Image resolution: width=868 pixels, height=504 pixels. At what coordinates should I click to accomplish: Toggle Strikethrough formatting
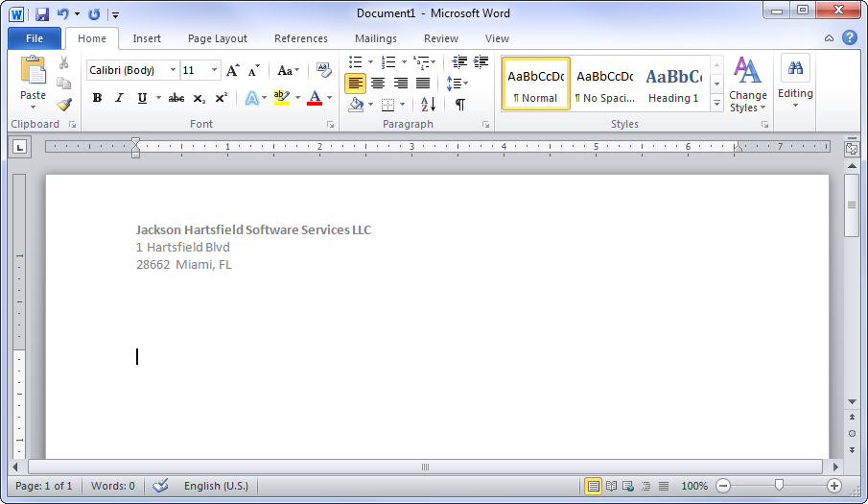pos(176,98)
